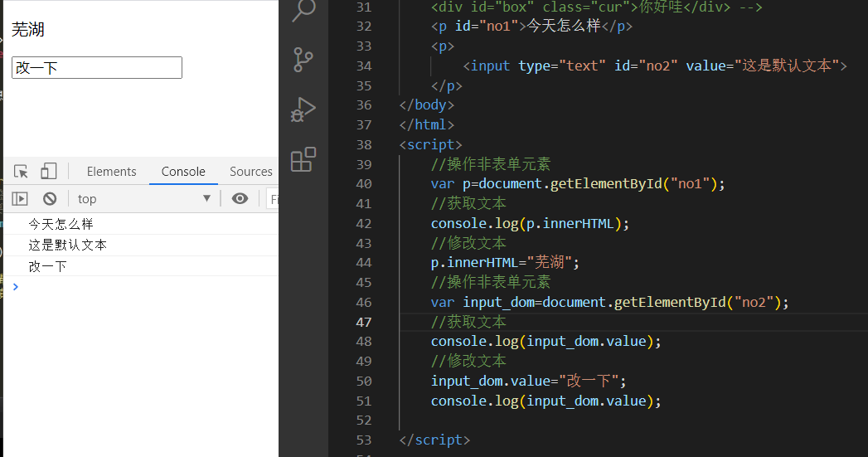Click the input tag on line 34
The width and height of the screenshot is (868, 457).
(x=655, y=66)
